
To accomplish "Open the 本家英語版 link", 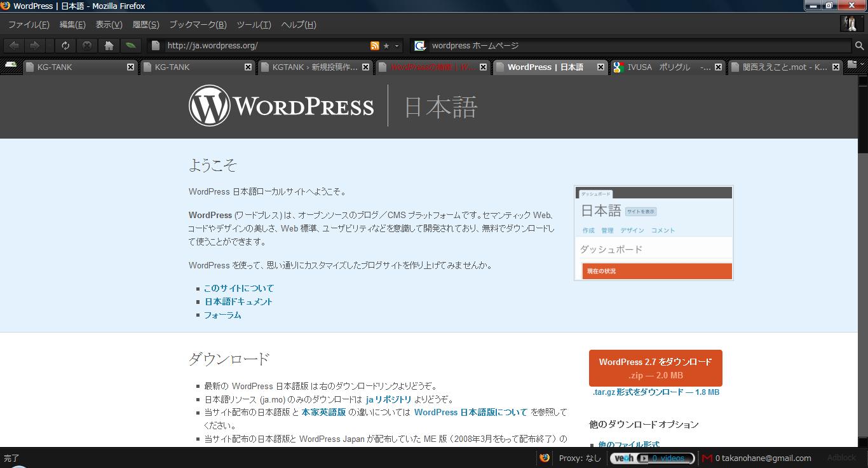I will 323,412.
